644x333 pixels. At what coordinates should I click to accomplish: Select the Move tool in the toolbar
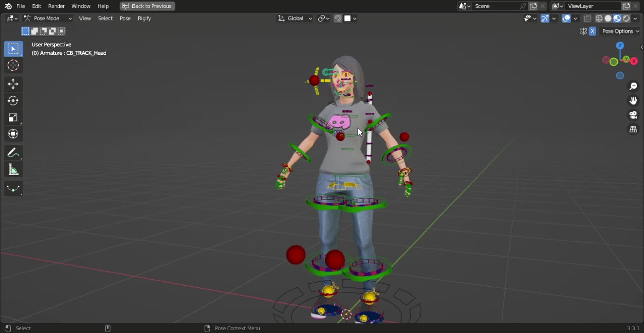(x=13, y=84)
